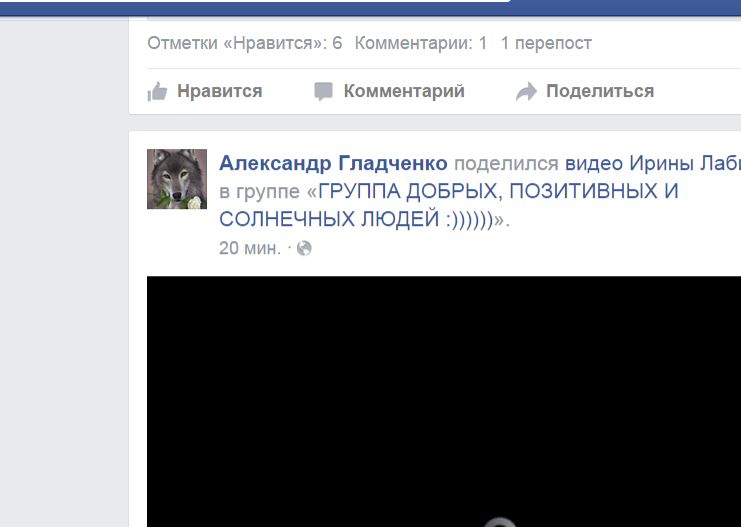Play the black video area

444,401
